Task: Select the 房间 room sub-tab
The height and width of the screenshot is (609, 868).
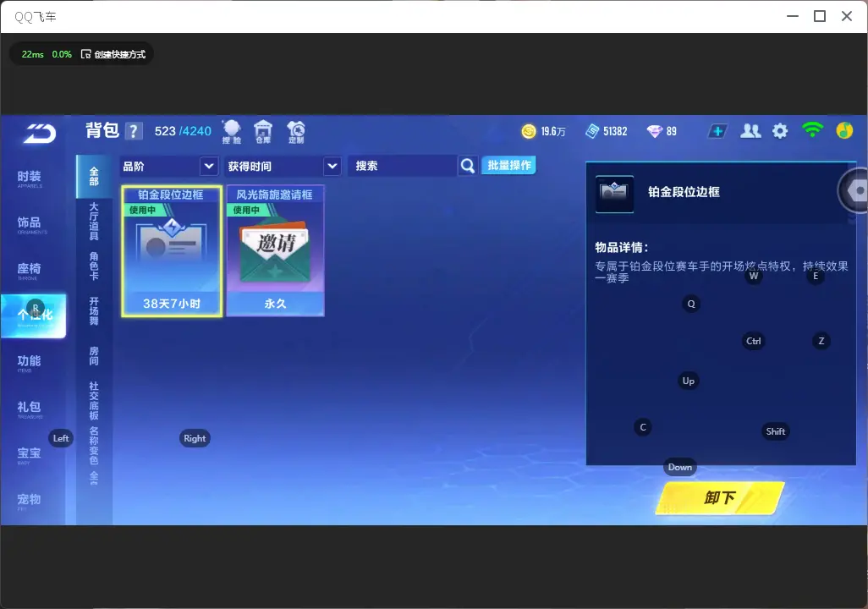Action: pyautogui.click(x=94, y=356)
